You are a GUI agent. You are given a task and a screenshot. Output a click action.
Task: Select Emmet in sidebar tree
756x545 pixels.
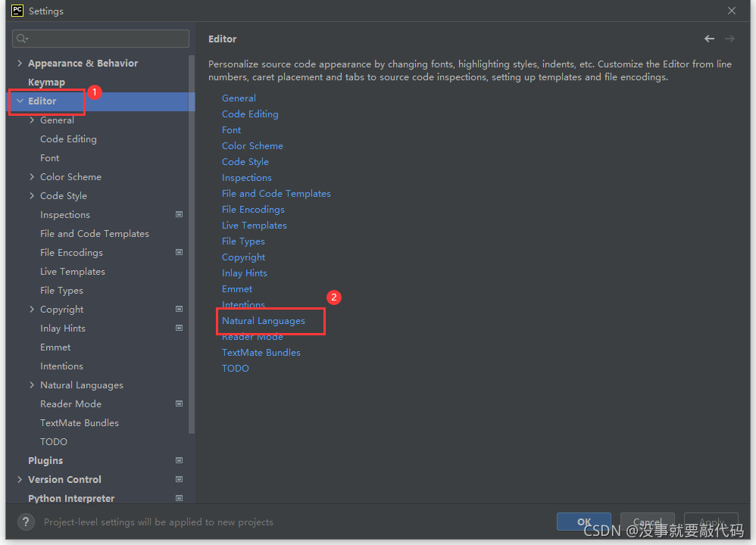55,347
